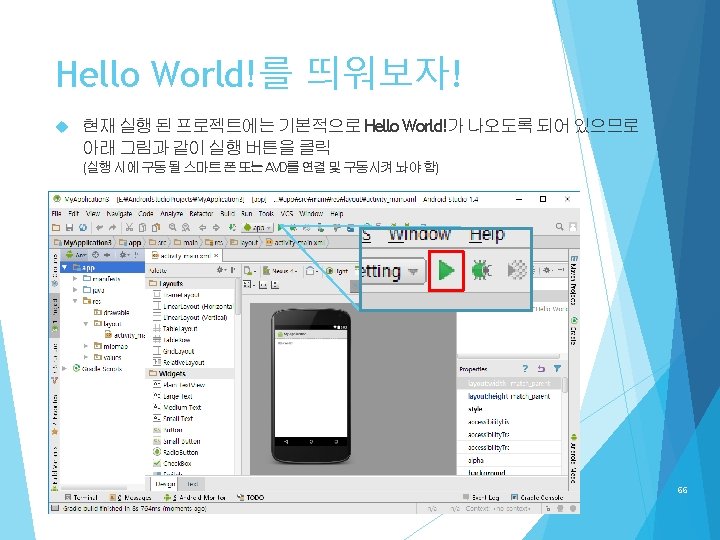Select LinearLayout (Horizontal) in Palette

click(192, 306)
